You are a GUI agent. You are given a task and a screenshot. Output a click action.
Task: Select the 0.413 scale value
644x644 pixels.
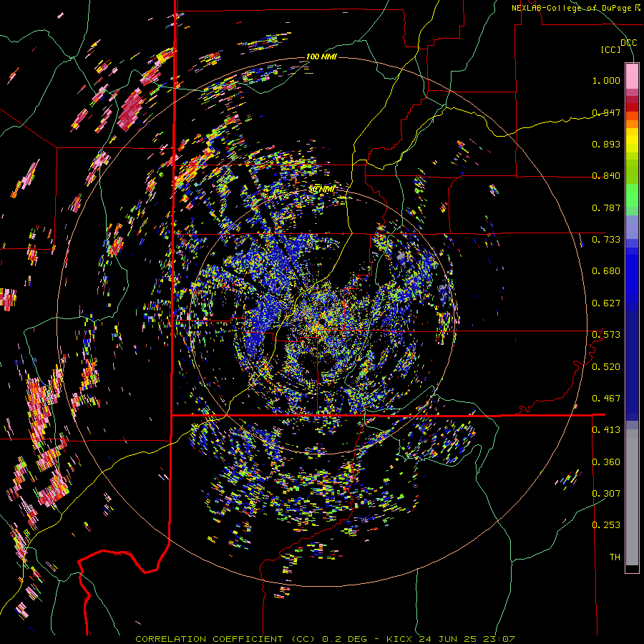pos(606,430)
